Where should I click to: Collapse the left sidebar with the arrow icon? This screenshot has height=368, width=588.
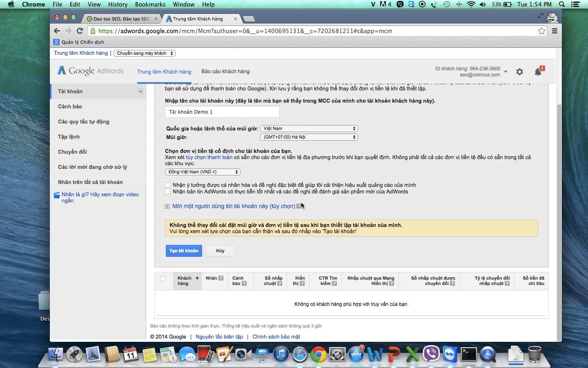(x=140, y=92)
